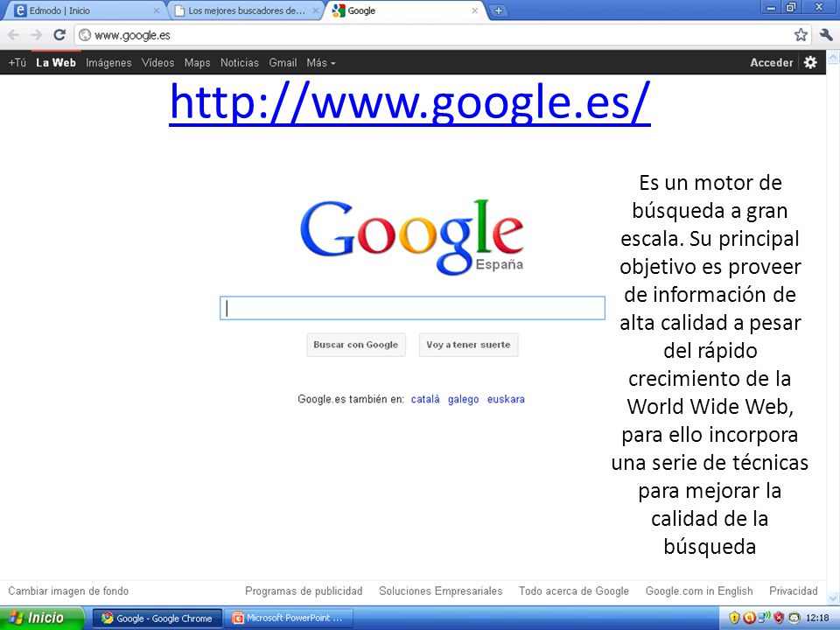Open Chrome's wrench menu
This screenshot has width=840, height=630.
pyautogui.click(x=826, y=35)
